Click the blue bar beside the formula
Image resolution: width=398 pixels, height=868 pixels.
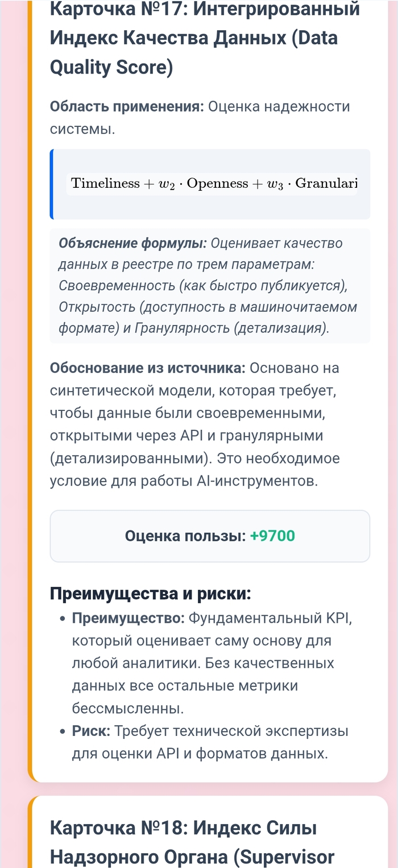(x=52, y=184)
